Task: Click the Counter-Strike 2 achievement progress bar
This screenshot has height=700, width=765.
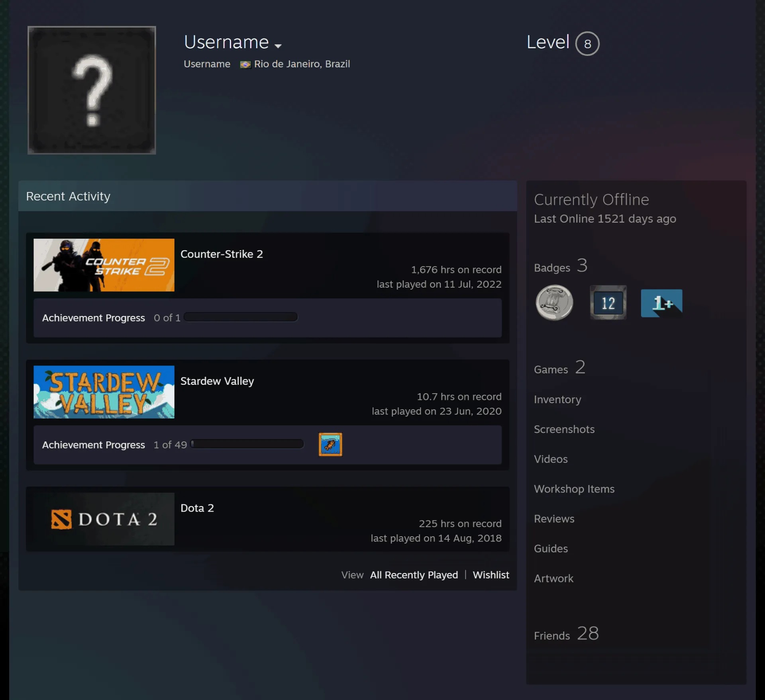Action: (241, 317)
